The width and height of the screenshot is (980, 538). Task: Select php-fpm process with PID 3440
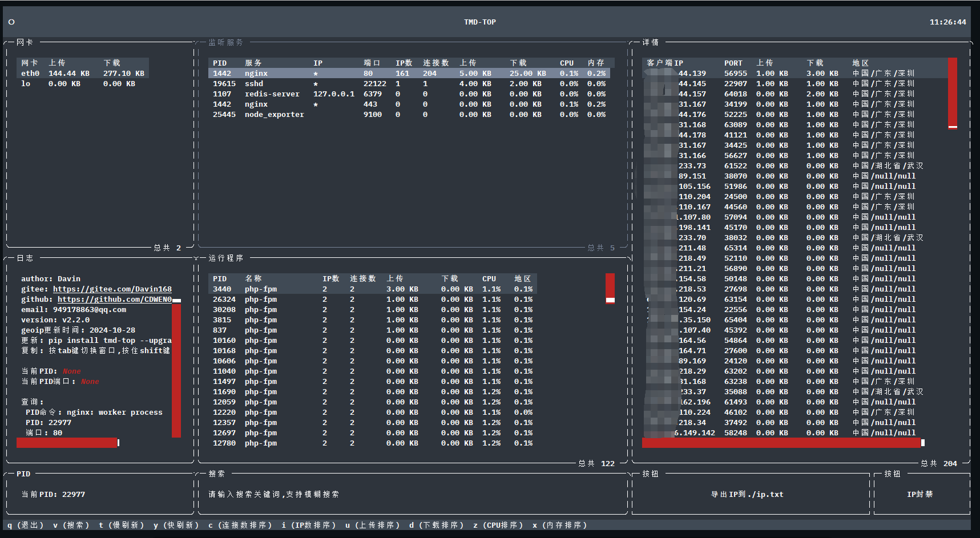(x=373, y=289)
